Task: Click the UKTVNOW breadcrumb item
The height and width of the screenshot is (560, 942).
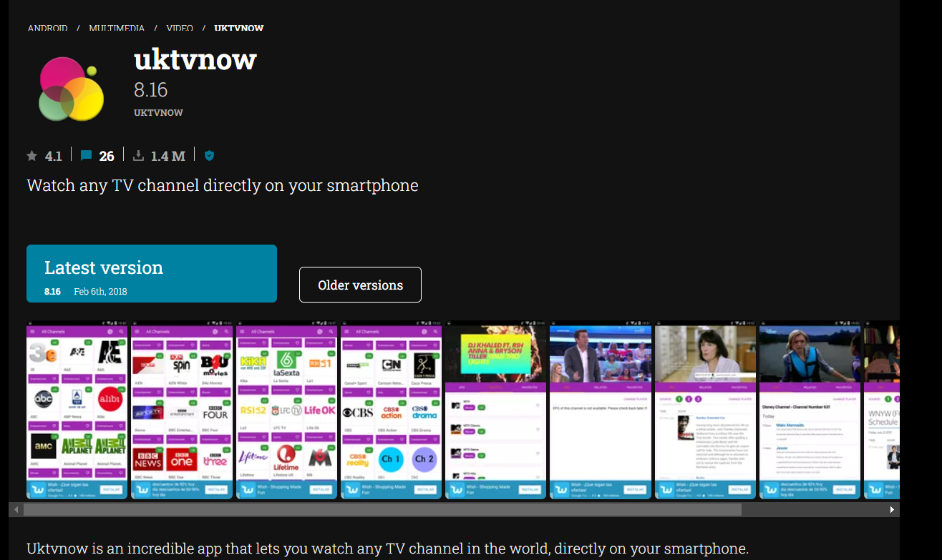Action: tap(239, 28)
